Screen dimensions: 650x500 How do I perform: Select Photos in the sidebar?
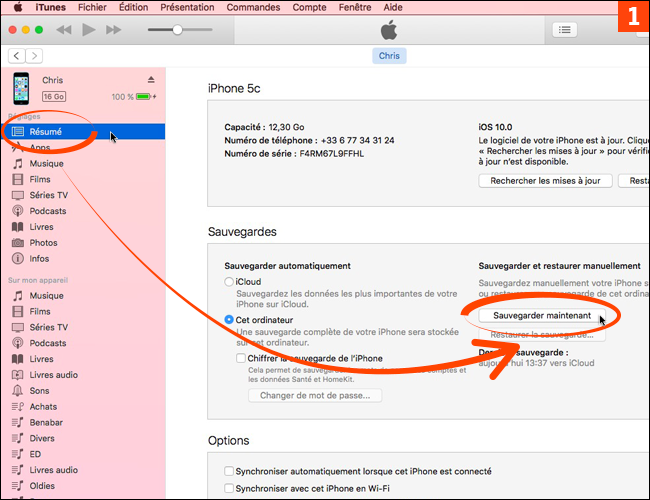coord(43,243)
